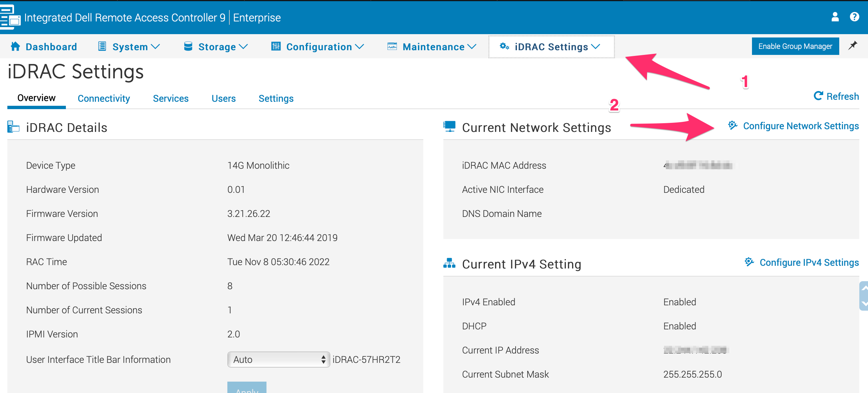Open the help question mark icon
868x393 pixels.
tap(854, 17)
